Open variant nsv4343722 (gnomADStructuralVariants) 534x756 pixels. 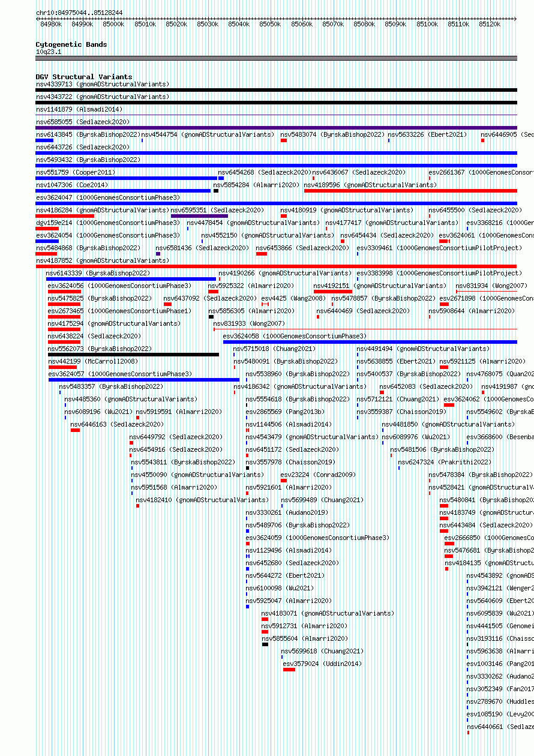(x=103, y=97)
